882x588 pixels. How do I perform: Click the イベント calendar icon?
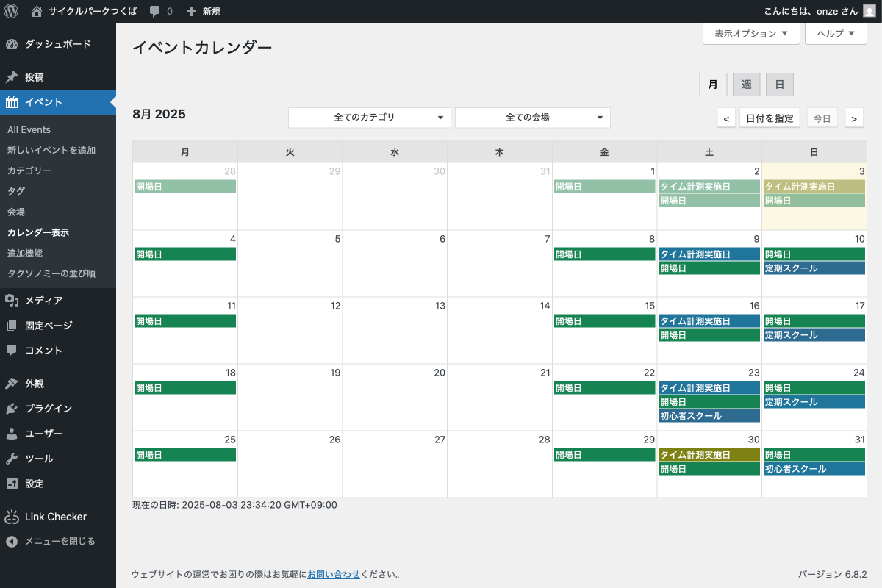tap(12, 102)
